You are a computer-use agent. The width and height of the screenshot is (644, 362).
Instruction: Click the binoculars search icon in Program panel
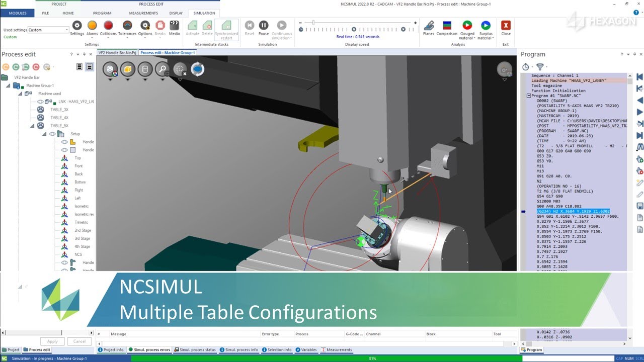[640, 147]
